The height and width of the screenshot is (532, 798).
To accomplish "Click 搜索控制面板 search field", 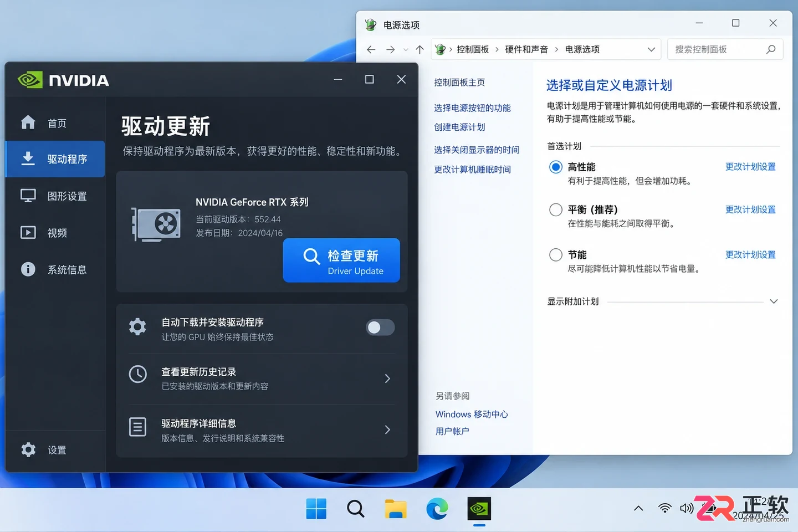I will click(725, 49).
